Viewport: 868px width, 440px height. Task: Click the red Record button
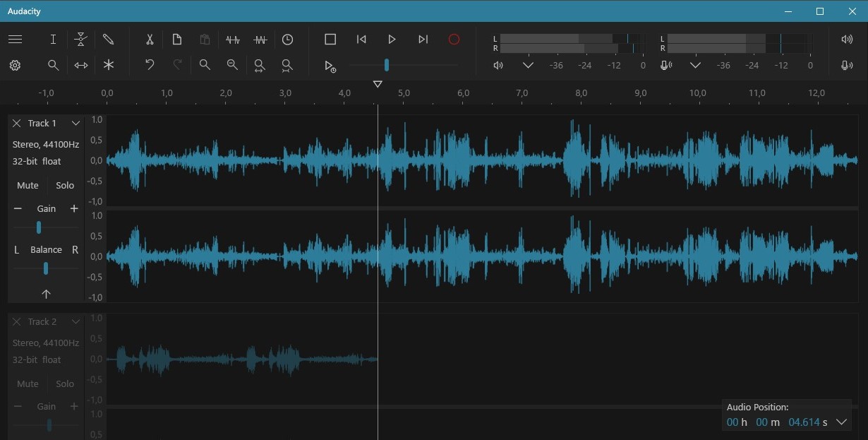[454, 40]
